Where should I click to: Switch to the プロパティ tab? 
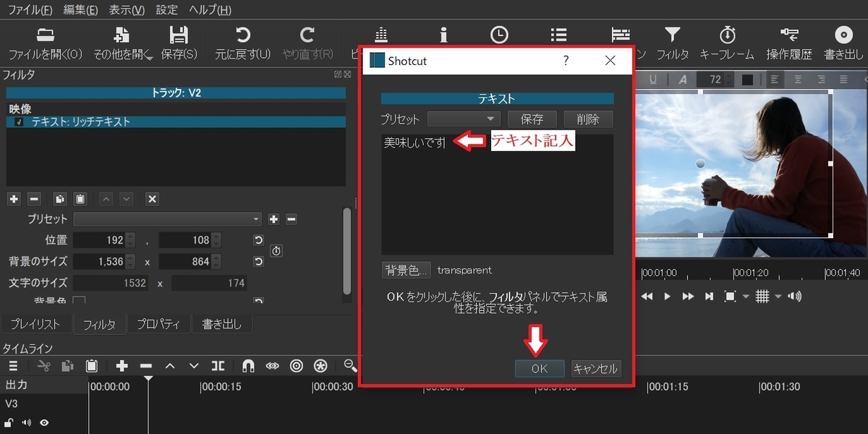tap(158, 323)
